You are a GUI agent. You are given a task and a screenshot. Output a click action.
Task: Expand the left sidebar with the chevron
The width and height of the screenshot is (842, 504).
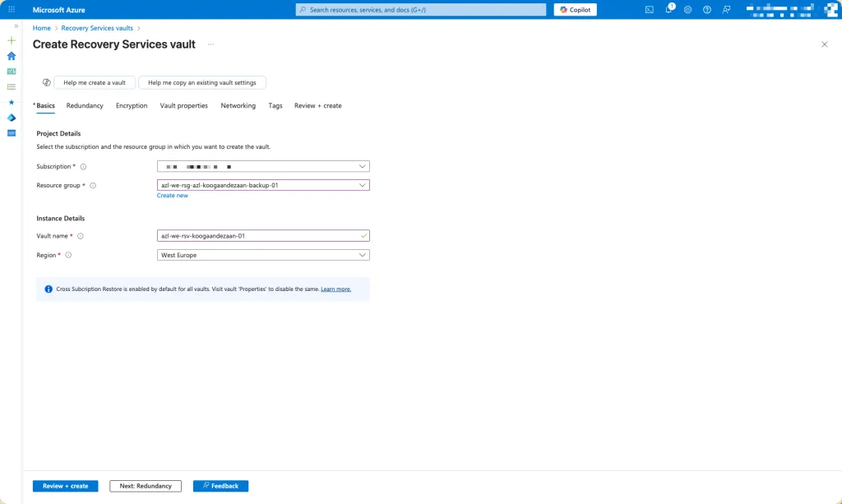point(16,26)
